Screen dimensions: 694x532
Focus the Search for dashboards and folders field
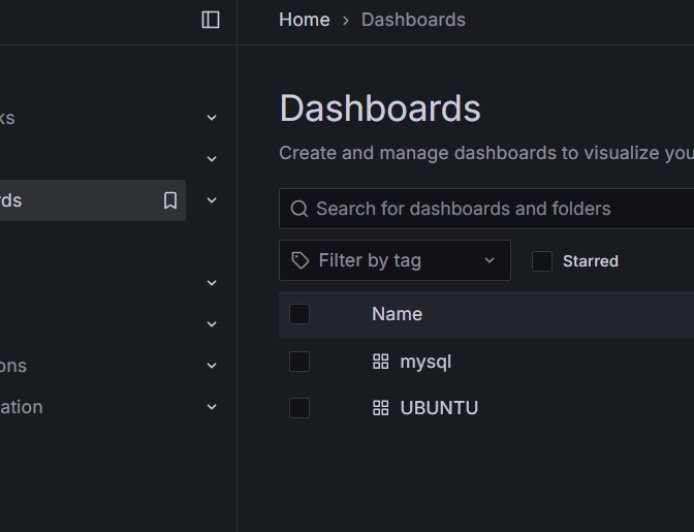(x=486, y=208)
